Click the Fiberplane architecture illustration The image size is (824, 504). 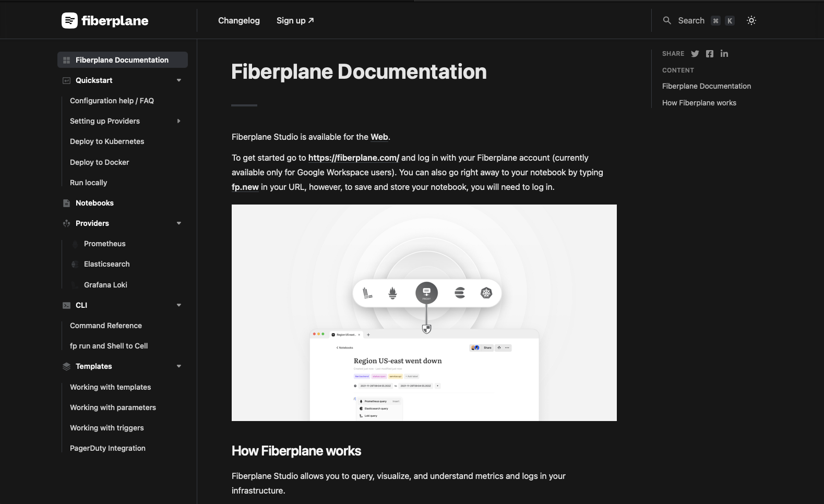pyautogui.click(x=424, y=313)
